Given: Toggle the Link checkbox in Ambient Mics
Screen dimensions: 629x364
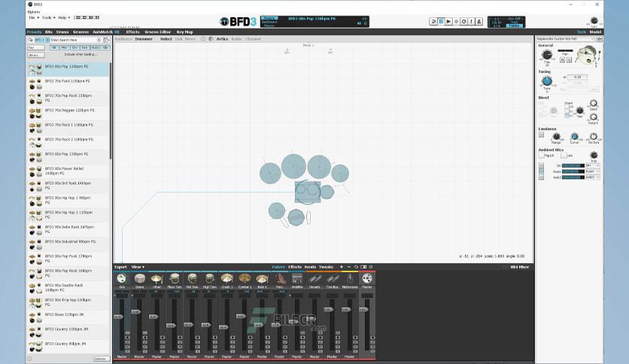Looking at the screenshot, I should coord(564,156).
